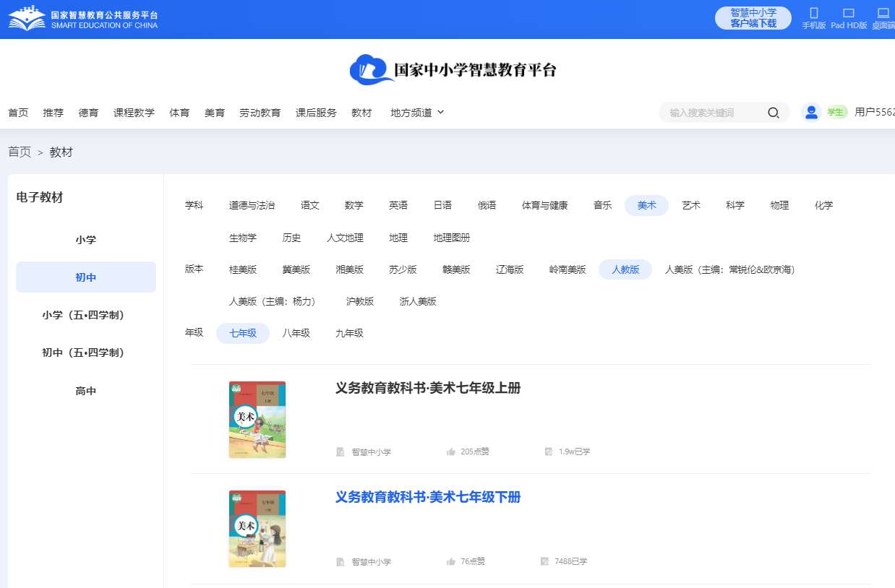This screenshot has width=895, height=588.
Task: Click the 首页 breadcrumb link
Action: point(20,152)
